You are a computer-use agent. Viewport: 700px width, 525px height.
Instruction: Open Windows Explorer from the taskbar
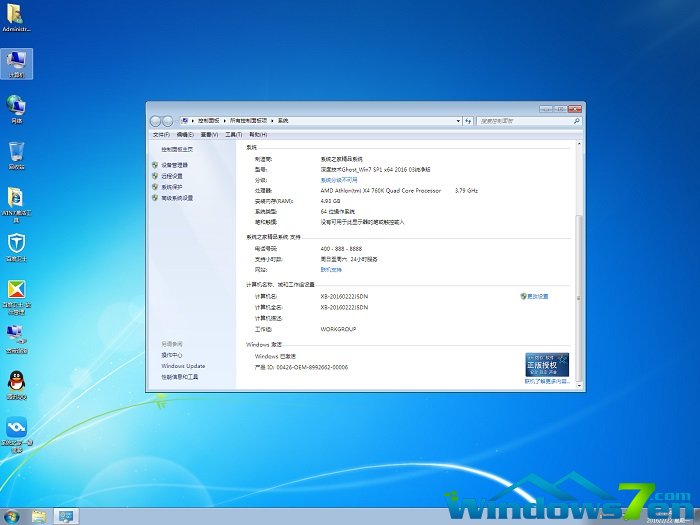click(x=39, y=517)
